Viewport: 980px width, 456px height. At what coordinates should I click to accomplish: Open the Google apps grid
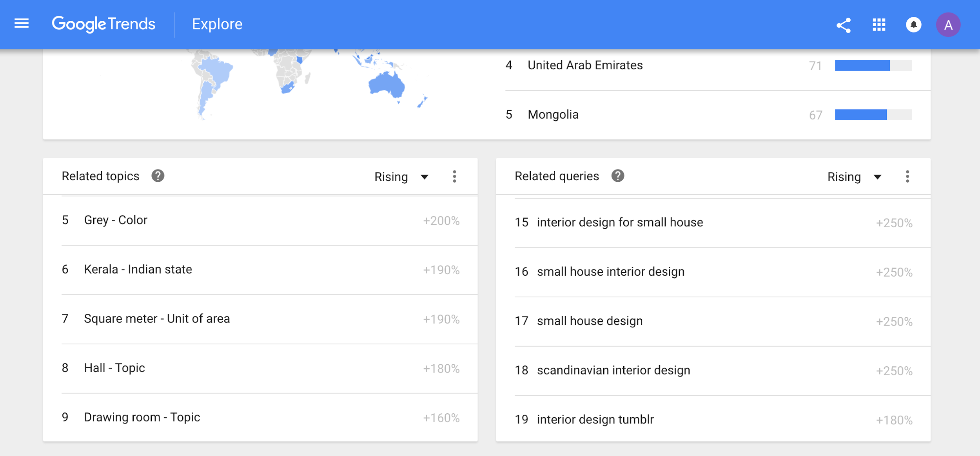pyautogui.click(x=879, y=25)
